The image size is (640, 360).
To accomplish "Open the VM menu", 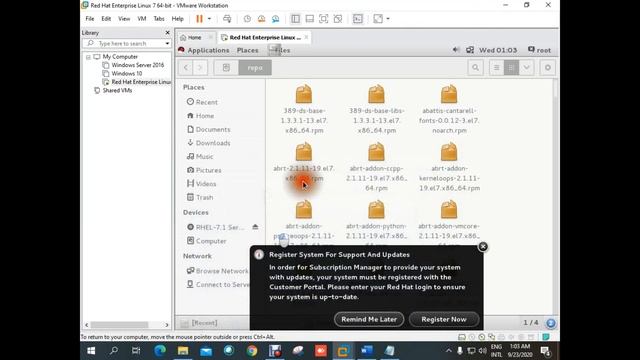I will 142,19.
